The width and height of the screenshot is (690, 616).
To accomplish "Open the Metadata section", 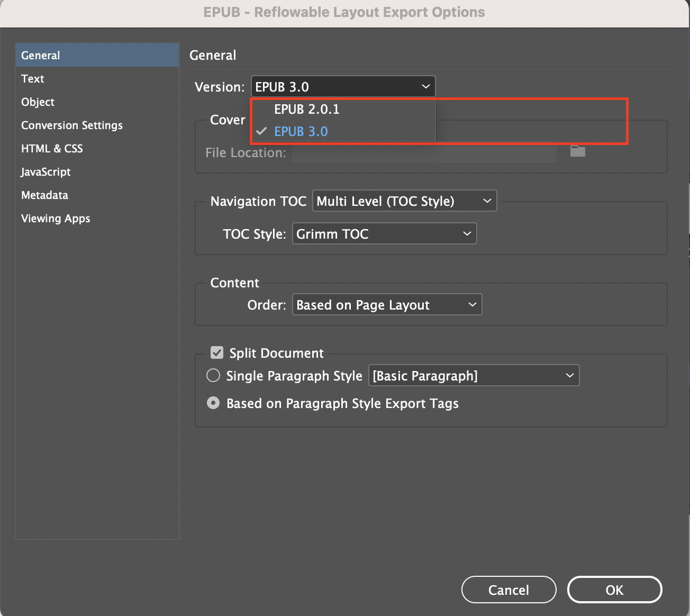I will (44, 195).
